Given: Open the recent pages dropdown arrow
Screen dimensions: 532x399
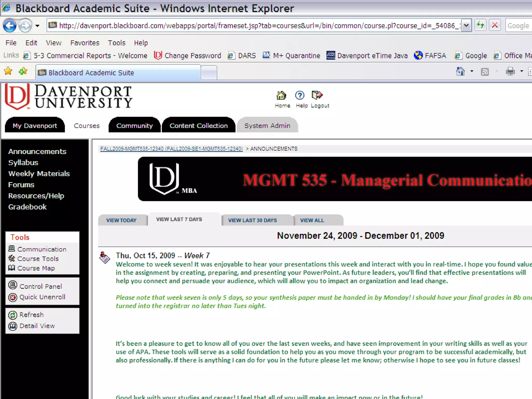Looking at the screenshot, I should coord(37,26).
